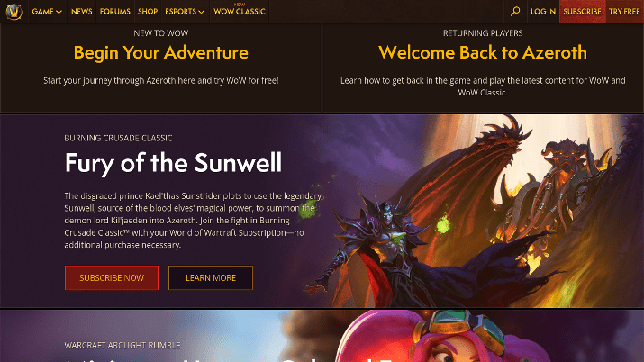Click the BURNING CRUSADE CLASSIC label

[x=118, y=138]
